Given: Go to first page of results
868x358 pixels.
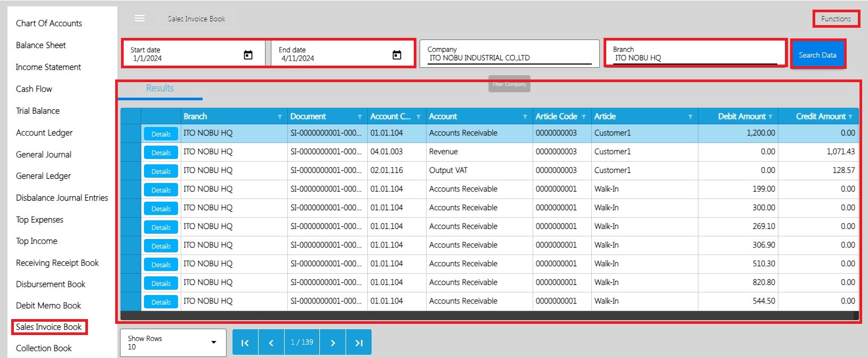Looking at the screenshot, I should click(245, 343).
